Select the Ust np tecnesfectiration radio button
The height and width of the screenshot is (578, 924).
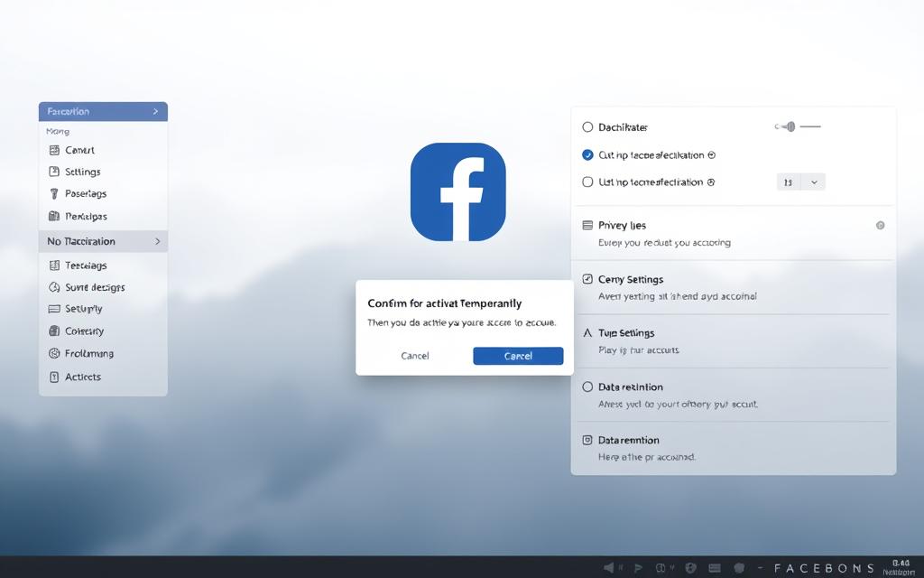tap(587, 182)
